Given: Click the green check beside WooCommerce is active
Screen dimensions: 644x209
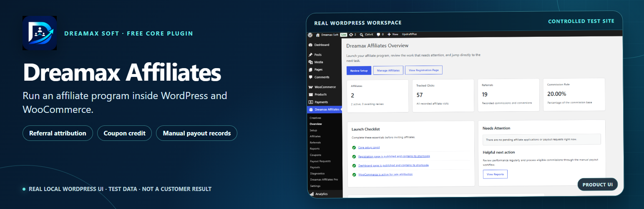Looking at the screenshot, I should (x=354, y=174).
